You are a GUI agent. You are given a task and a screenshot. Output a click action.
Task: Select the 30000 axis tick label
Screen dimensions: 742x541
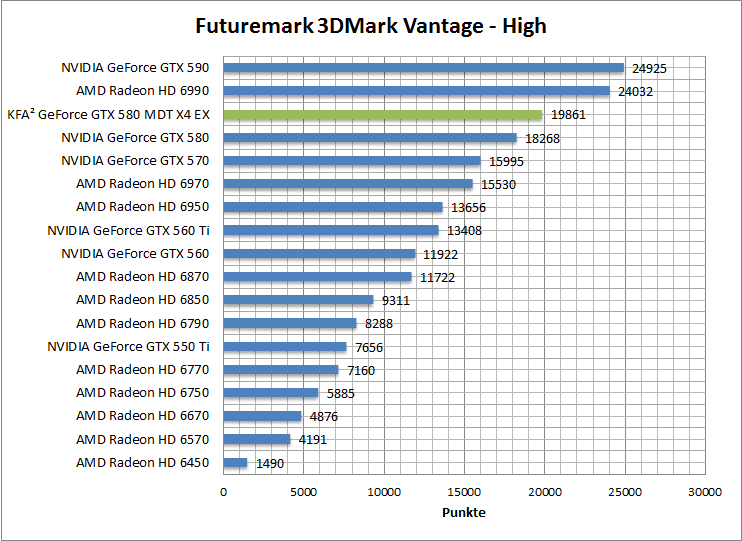click(705, 492)
